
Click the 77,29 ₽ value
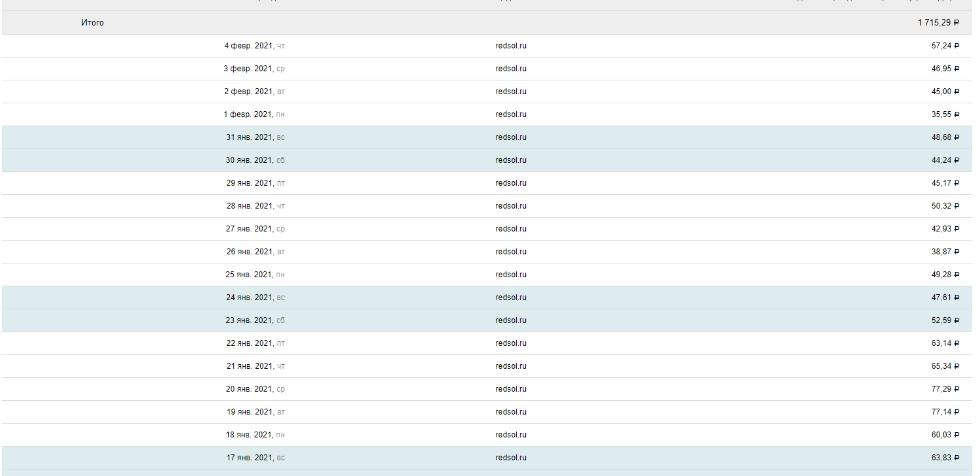click(x=945, y=389)
